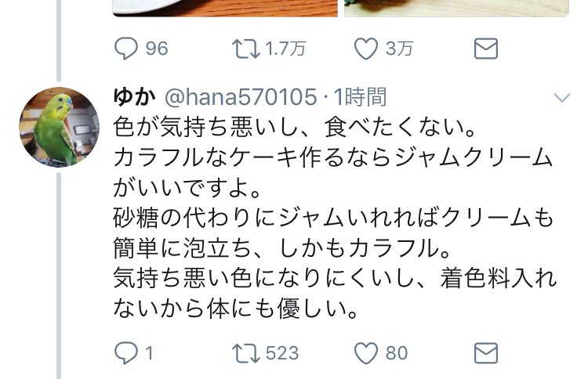Viewport: 588px width, 379px height.
Task: Open the reply box on ゆか's tweet
Action: pos(125,353)
